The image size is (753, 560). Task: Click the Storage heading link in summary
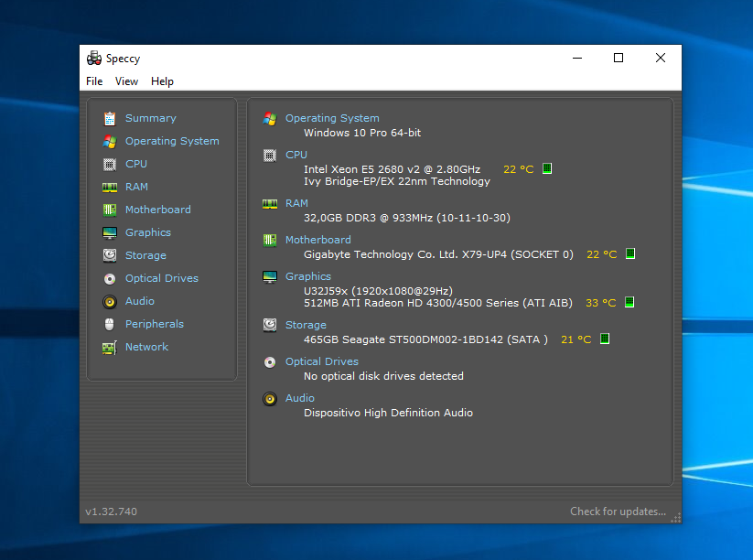[x=306, y=325]
